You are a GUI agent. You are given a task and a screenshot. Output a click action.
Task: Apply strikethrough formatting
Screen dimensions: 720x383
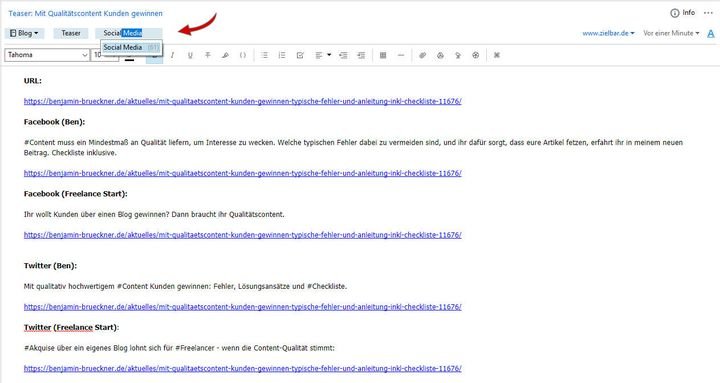pos(208,55)
